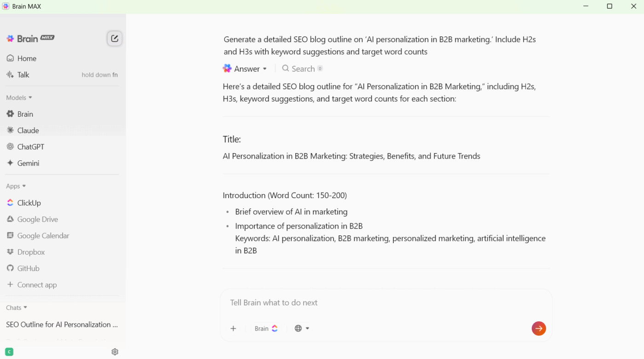Screen dimensions: 644x359
Task: Collapse the Models section
Action: coord(19,97)
